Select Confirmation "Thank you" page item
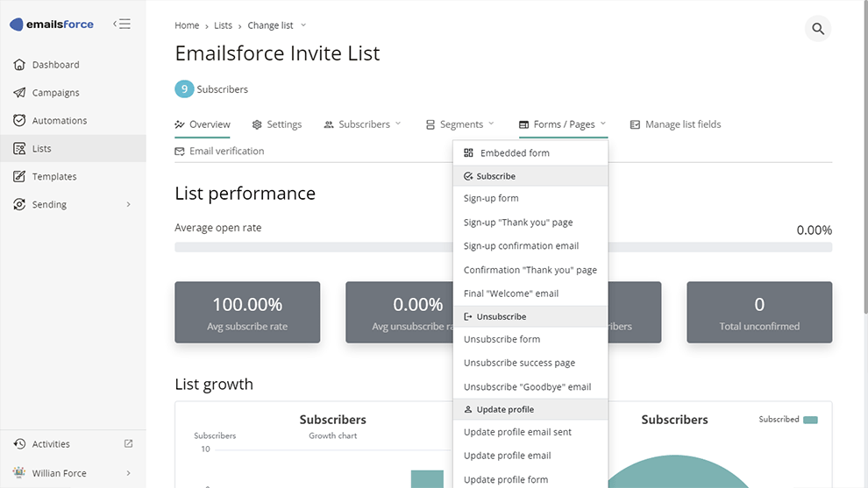This screenshot has width=868, height=488. coord(530,270)
